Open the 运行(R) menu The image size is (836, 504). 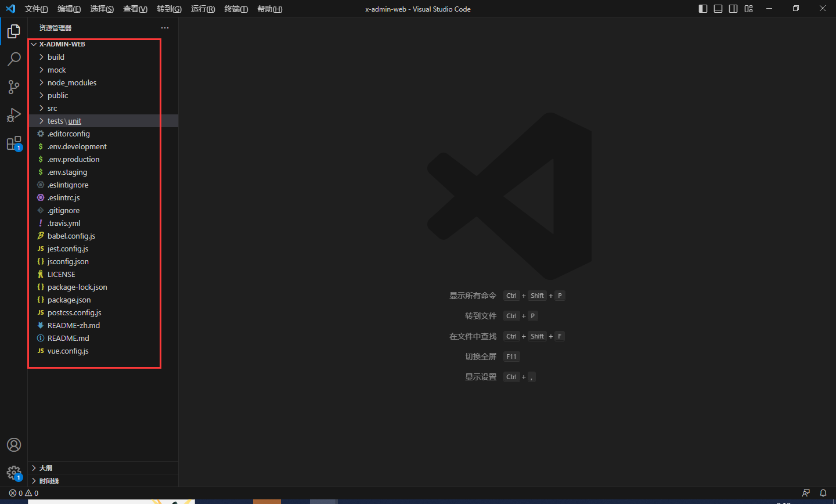click(203, 9)
